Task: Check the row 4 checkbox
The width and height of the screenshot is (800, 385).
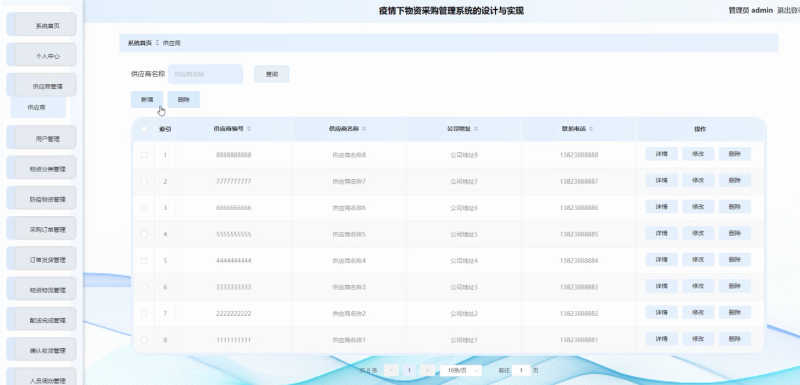Action: pos(144,235)
